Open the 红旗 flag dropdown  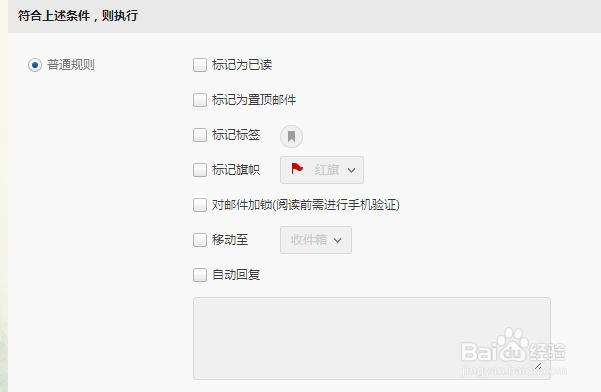click(x=322, y=170)
